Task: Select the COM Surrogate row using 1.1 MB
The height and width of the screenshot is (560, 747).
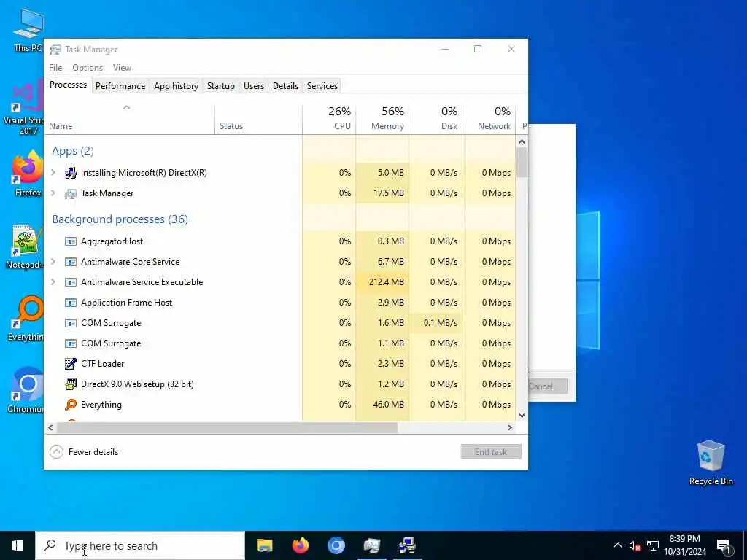Action: point(279,344)
